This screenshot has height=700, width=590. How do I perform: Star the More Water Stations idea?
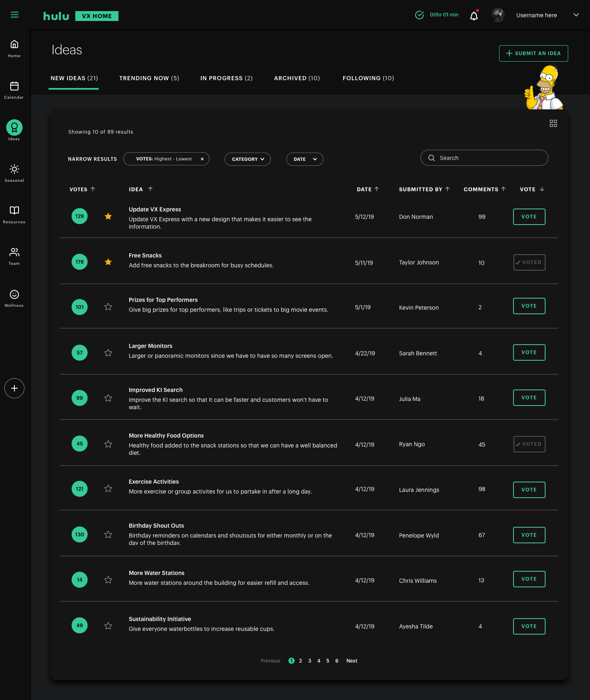pyautogui.click(x=108, y=580)
